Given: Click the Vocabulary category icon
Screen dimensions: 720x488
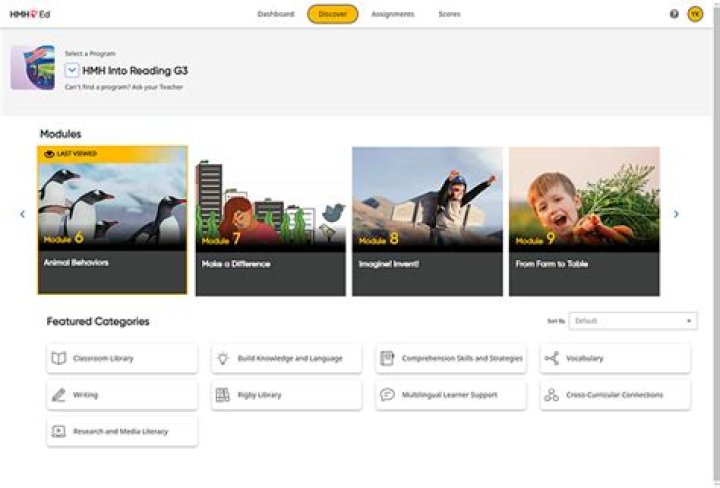Looking at the screenshot, I should coord(551,358).
